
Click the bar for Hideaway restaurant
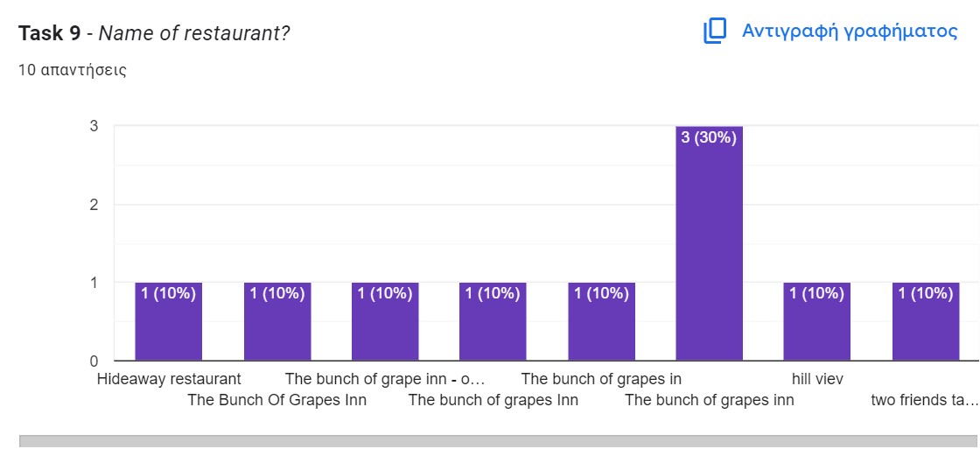click(169, 322)
